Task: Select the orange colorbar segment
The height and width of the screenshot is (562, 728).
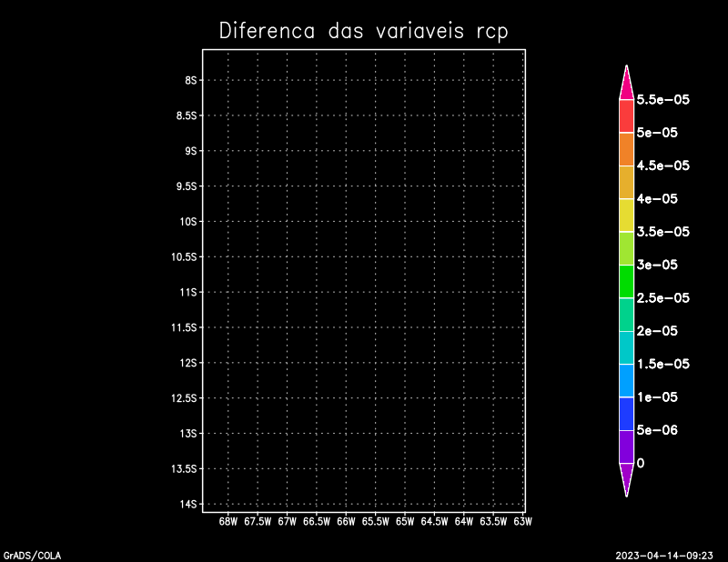Action: pos(626,149)
